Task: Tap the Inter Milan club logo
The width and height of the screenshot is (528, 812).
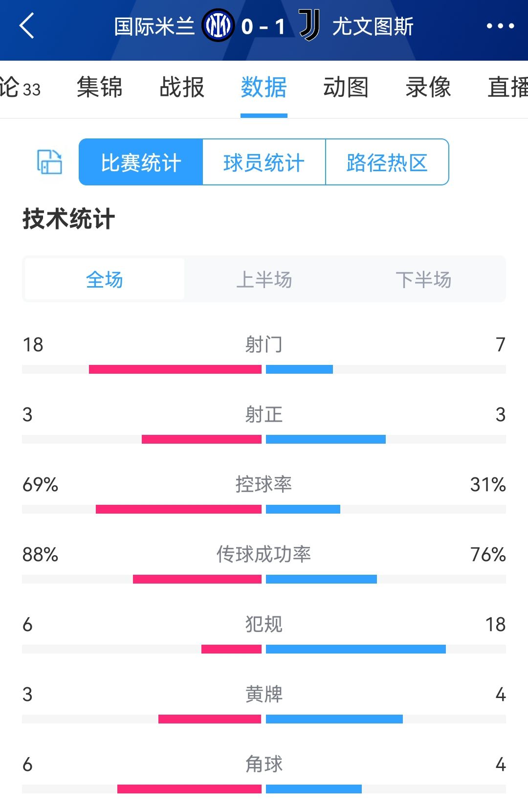Action: pos(218,26)
